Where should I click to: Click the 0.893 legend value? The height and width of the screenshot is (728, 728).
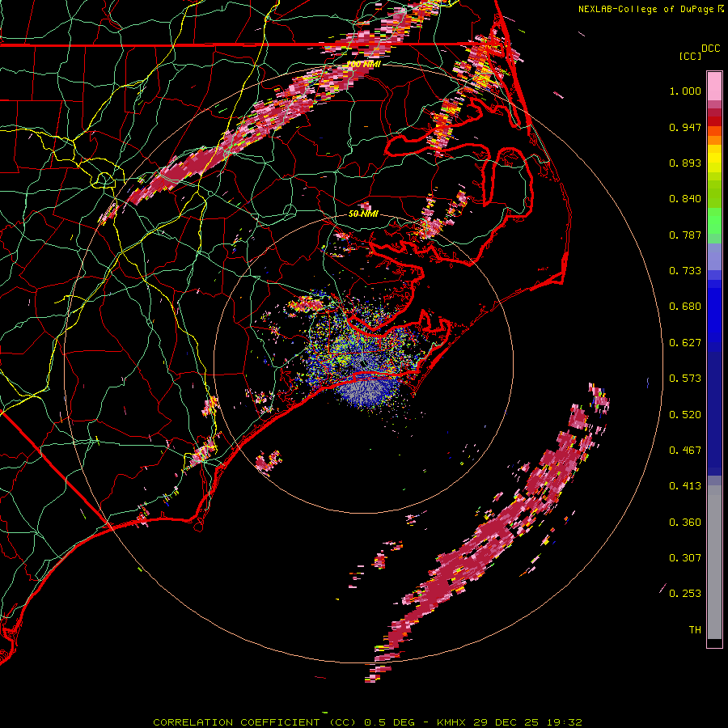[x=685, y=163]
